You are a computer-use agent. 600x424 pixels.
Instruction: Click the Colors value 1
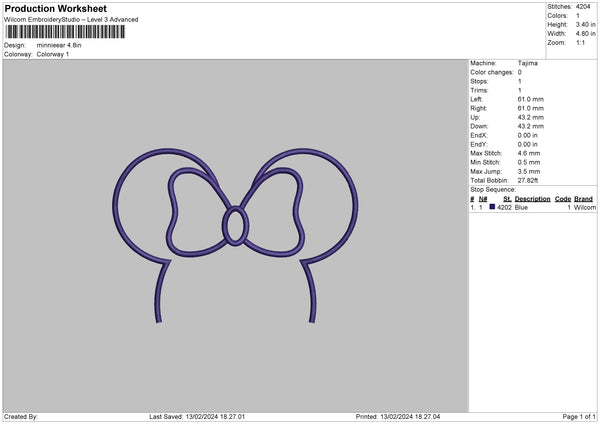point(578,16)
